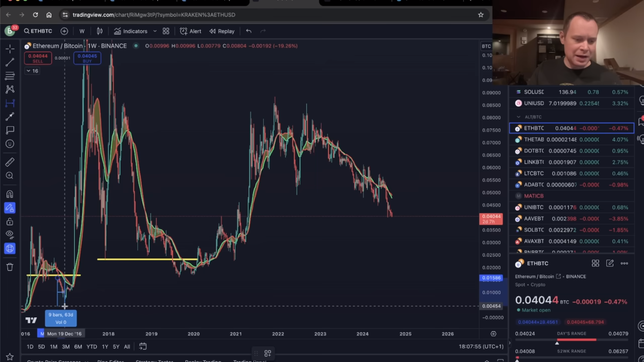Select AVAXBTC row in watchlist
The width and height of the screenshot is (644, 362).
coord(571,241)
